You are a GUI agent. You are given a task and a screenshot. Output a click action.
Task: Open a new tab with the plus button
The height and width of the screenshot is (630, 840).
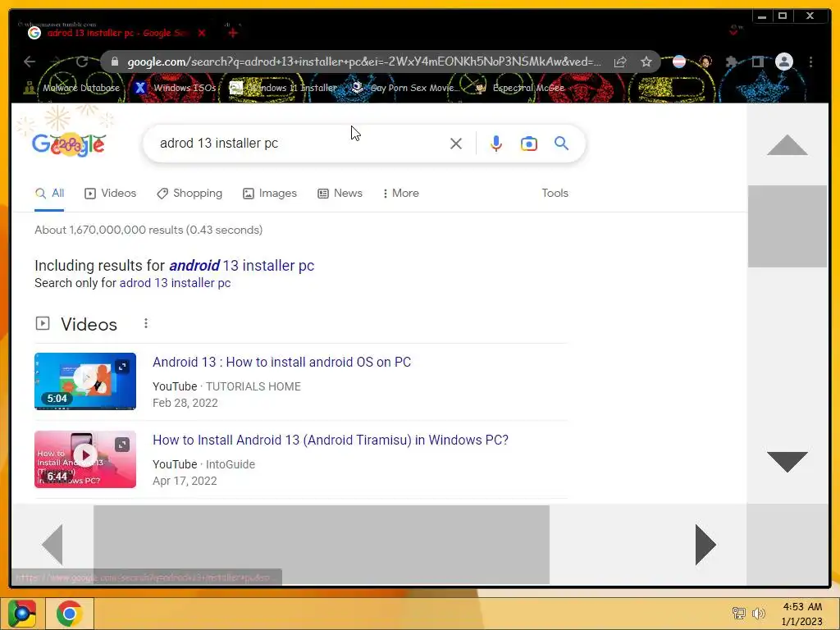(232, 33)
